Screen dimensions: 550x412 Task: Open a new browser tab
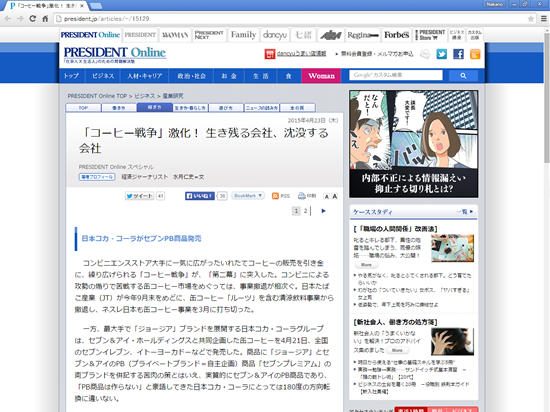click(x=96, y=6)
